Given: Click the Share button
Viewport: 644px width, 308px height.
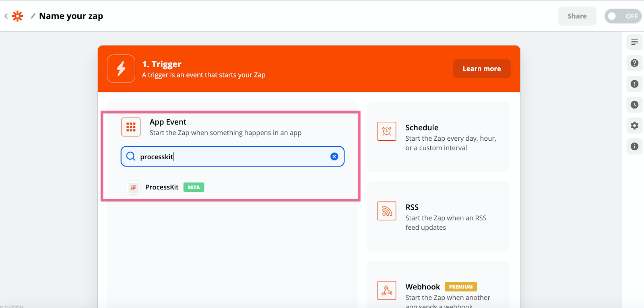Looking at the screenshot, I should coord(577,16).
